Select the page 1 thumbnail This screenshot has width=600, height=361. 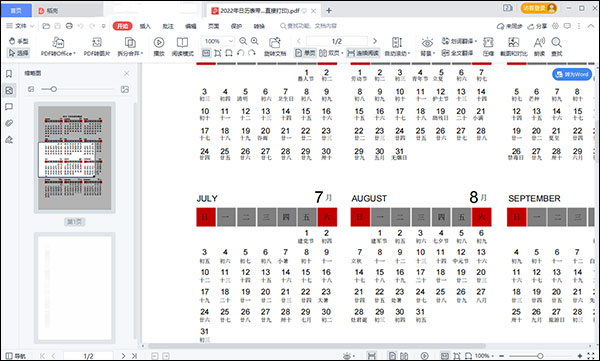point(75,157)
